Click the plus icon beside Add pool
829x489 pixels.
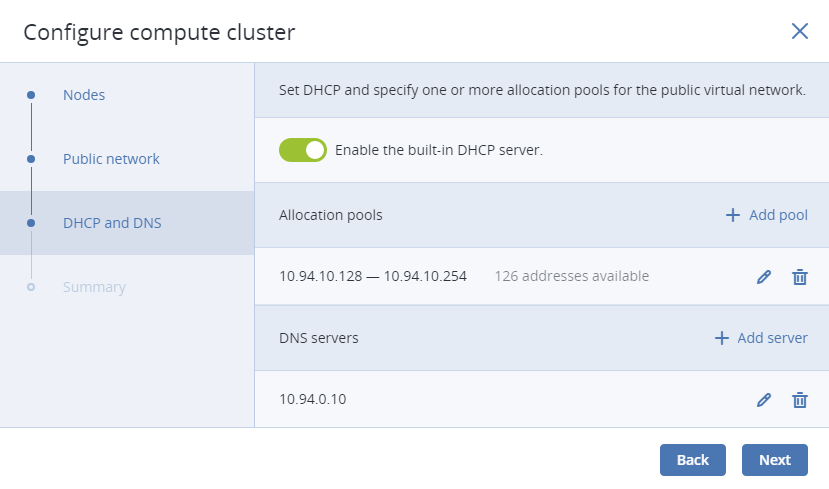(732, 215)
